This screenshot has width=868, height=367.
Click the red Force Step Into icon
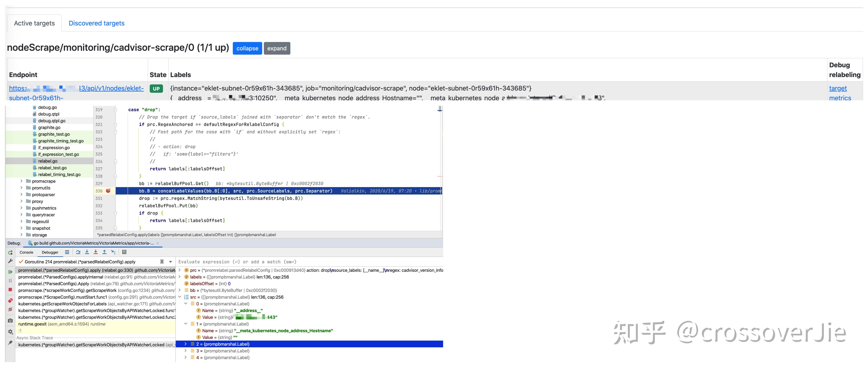click(96, 252)
